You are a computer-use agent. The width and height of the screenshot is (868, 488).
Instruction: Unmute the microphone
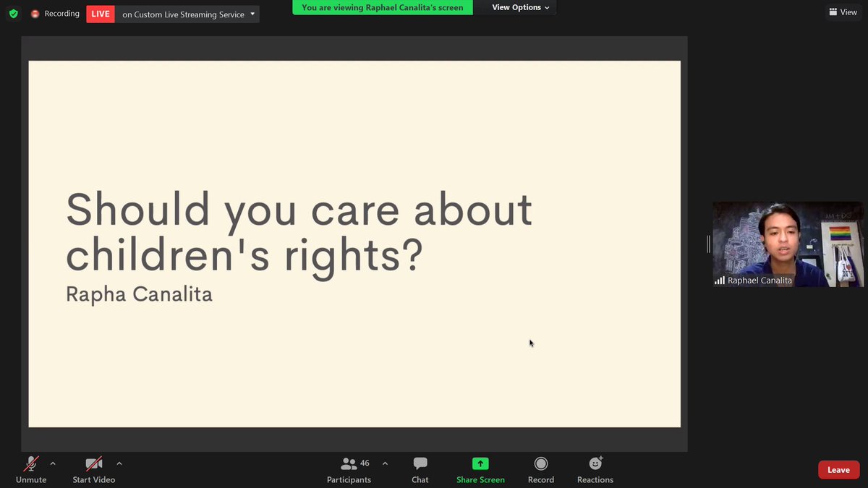(x=31, y=470)
